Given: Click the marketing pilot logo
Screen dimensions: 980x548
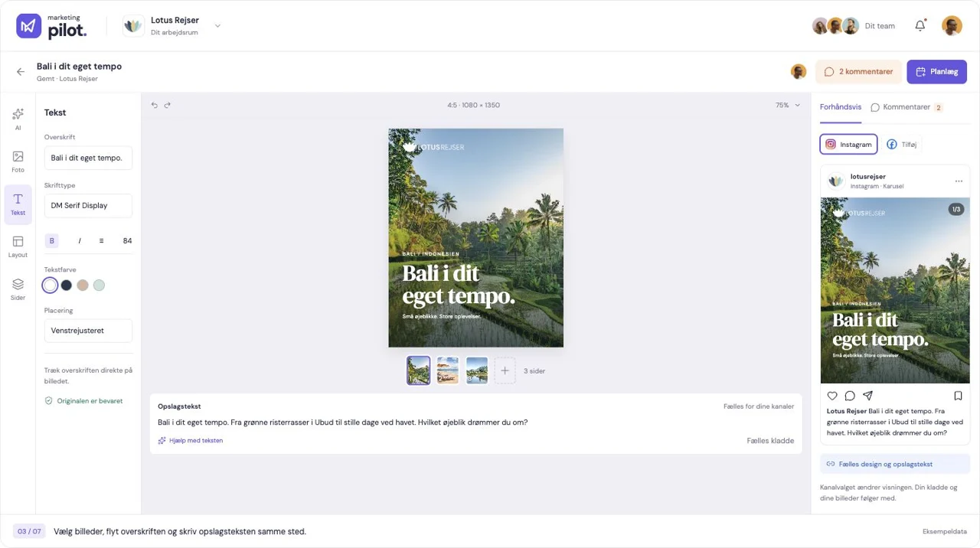Looking at the screenshot, I should click(x=52, y=26).
